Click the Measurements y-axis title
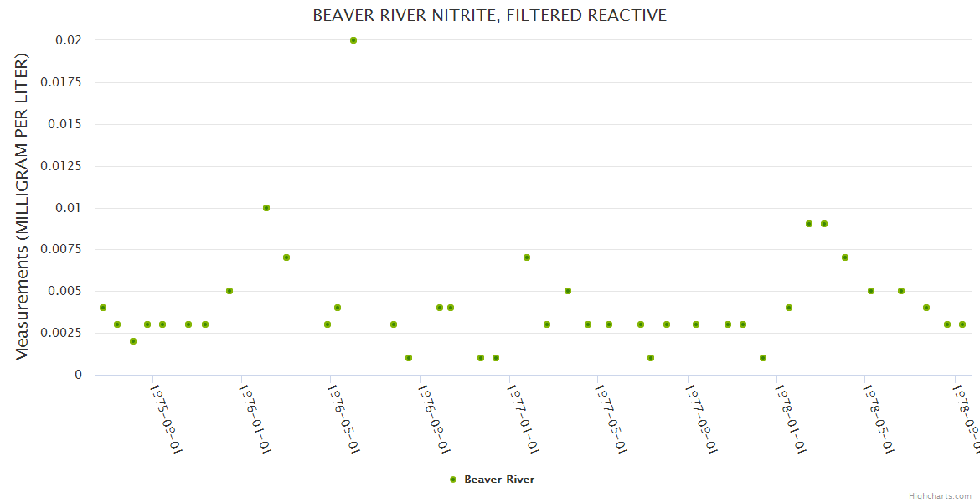980x503 pixels. click(x=23, y=207)
